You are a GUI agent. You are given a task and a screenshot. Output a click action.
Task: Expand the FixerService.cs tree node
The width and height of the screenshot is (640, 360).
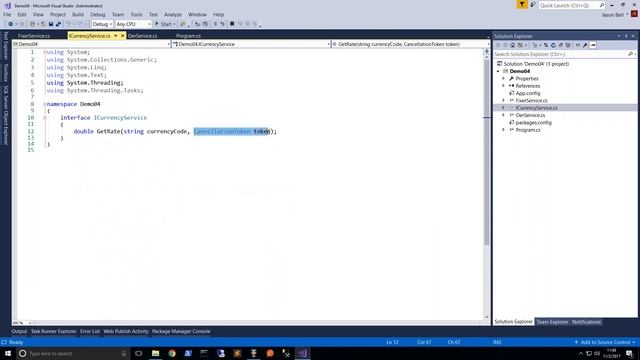pyautogui.click(x=503, y=100)
